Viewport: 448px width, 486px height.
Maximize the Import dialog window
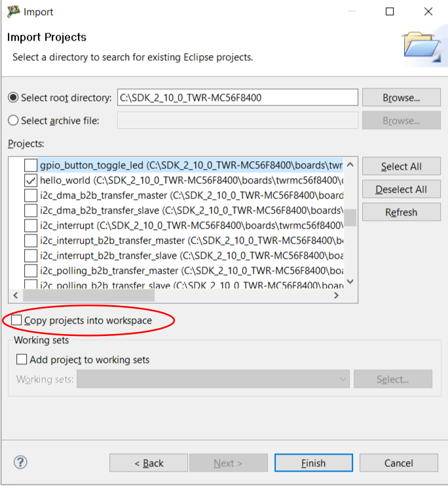(390, 12)
